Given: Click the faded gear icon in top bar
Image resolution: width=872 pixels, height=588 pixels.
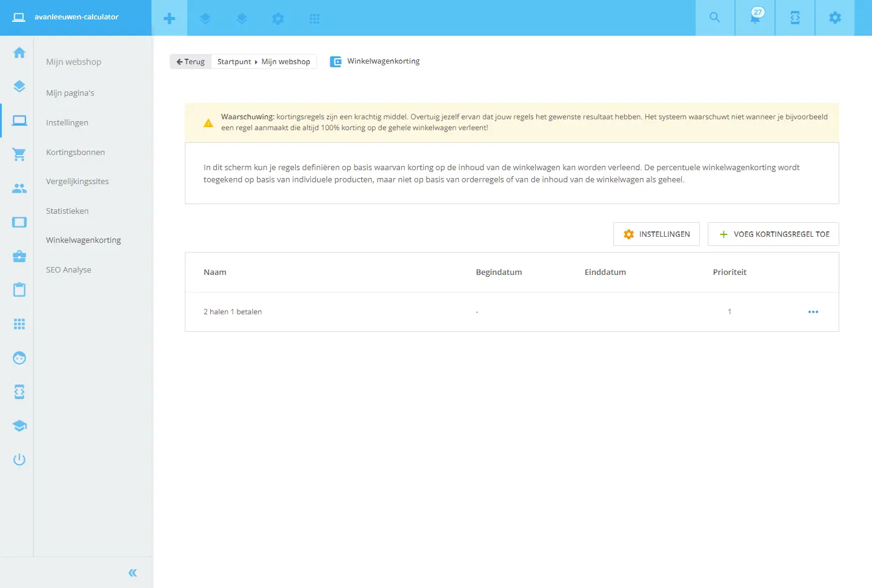Looking at the screenshot, I should (278, 19).
